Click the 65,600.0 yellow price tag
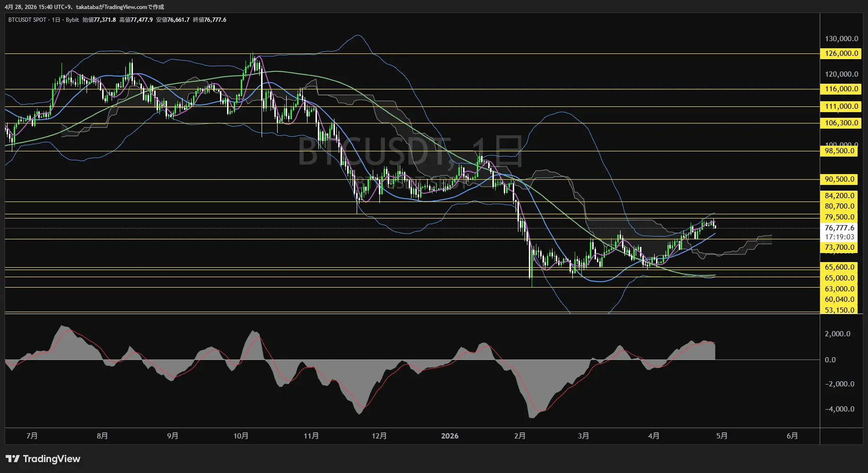868x473 pixels. coord(839,267)
